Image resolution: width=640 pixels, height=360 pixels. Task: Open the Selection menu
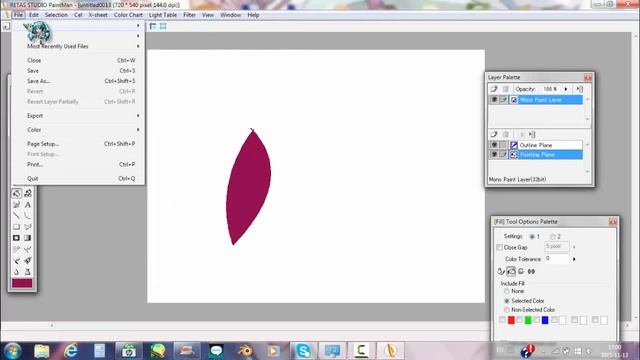[x=56, y=15]
